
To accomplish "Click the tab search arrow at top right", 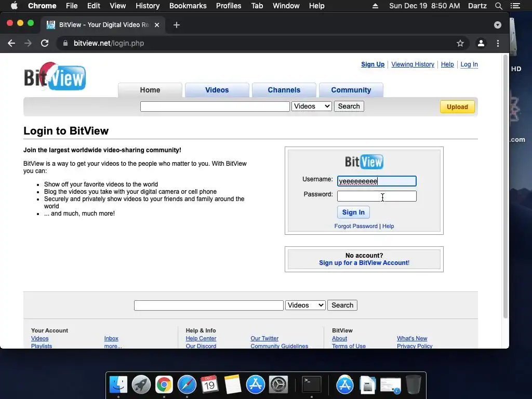I will [x=497, y=25].
